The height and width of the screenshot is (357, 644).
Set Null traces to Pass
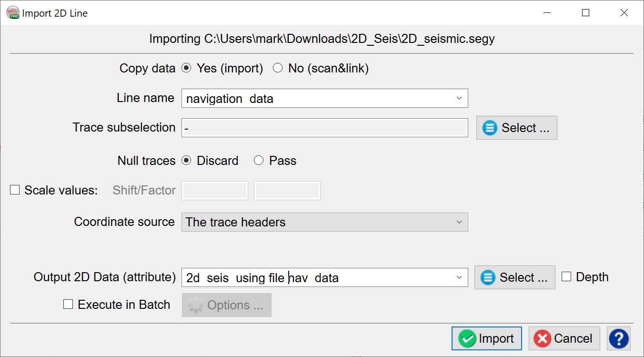(259, 161)
